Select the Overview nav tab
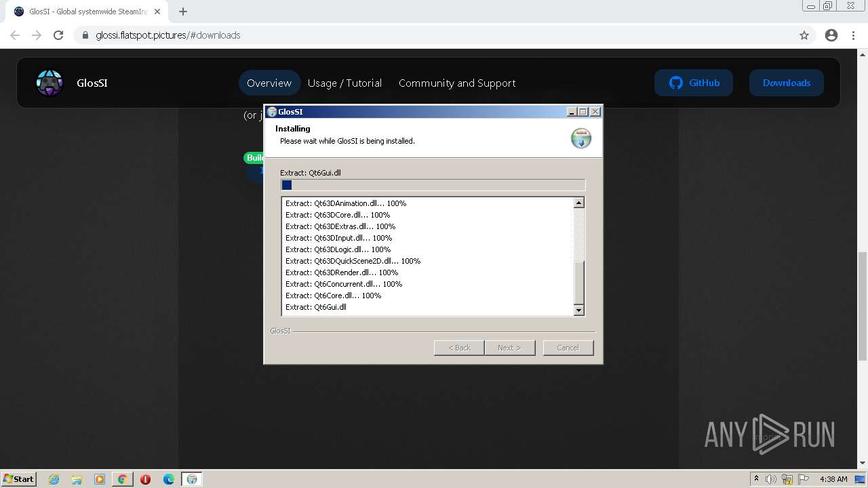This screenshot has width=868, height=488. point(269,83)
